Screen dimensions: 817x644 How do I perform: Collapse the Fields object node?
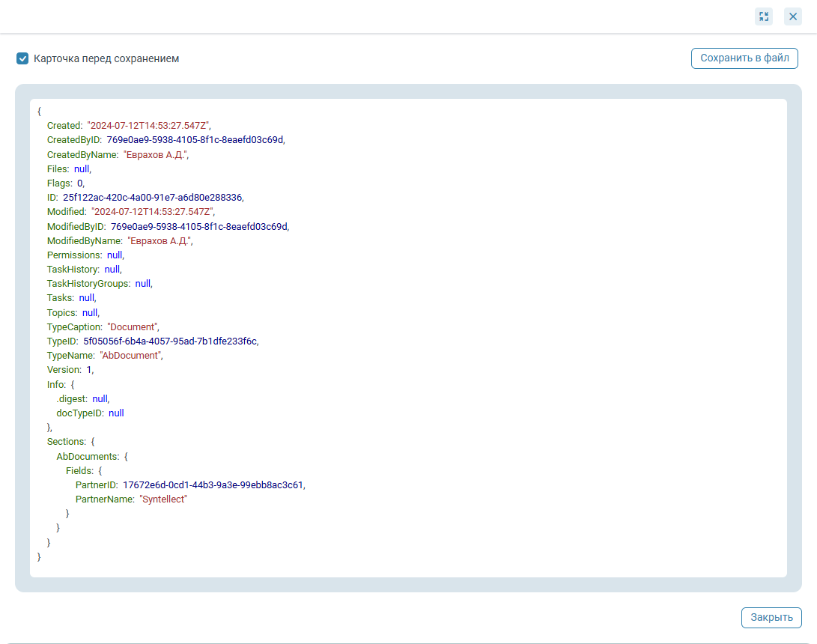(83, 470)
